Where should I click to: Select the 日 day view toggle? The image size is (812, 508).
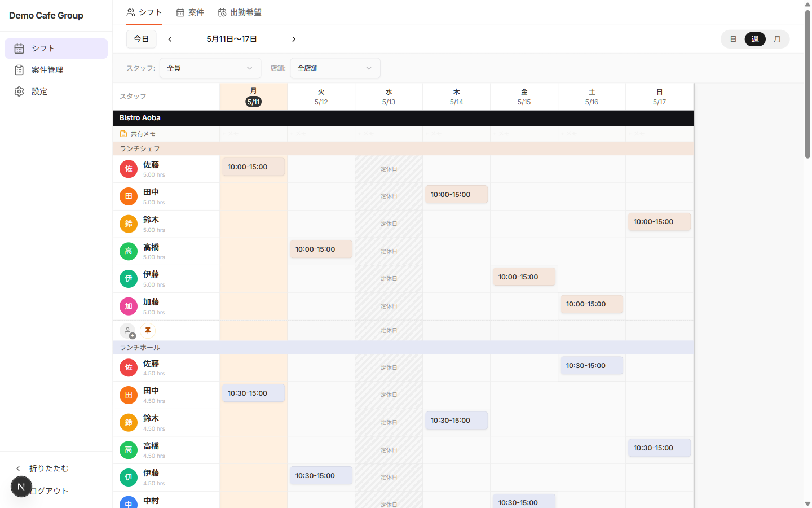[733, 39]
